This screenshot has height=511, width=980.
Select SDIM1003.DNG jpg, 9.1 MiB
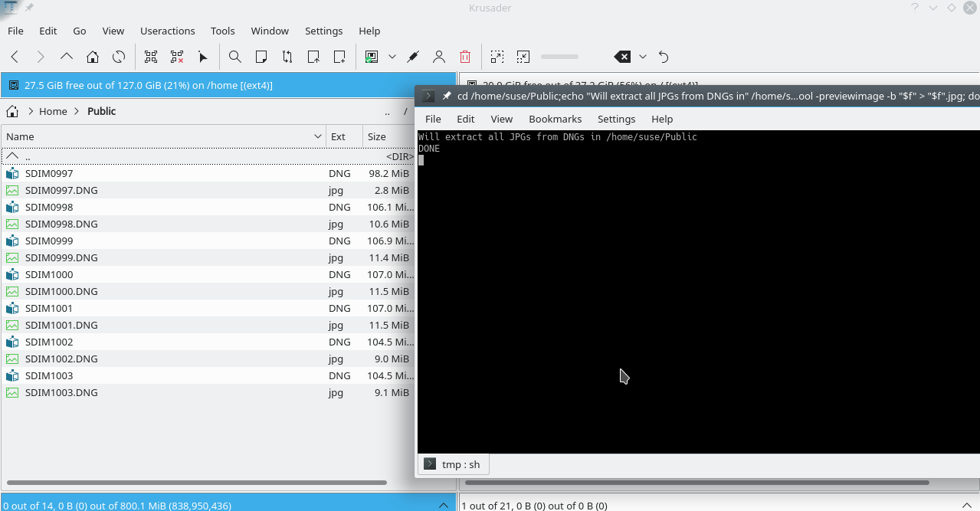coord(208,392)
